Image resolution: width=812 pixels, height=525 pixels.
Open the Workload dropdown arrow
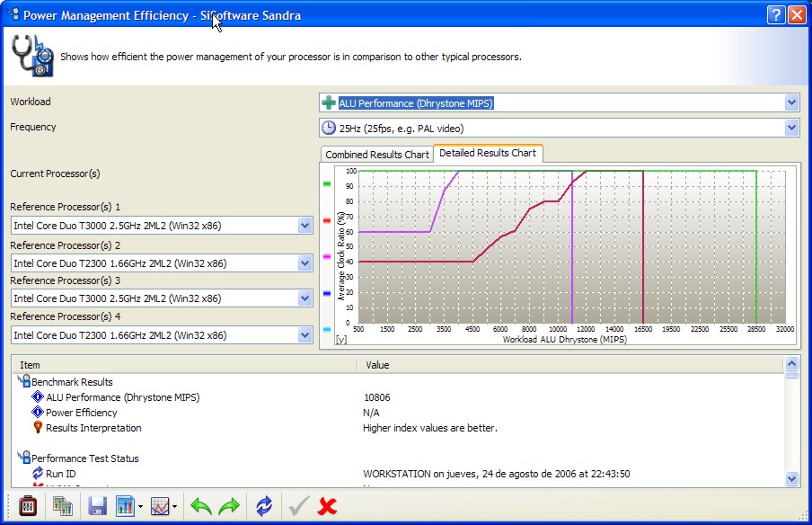coord(791,102)
